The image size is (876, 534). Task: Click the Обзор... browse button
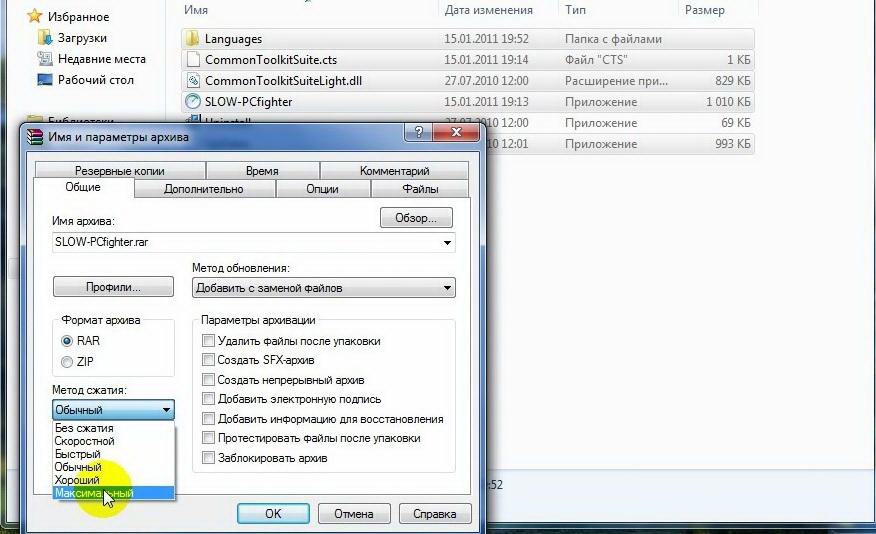[x=415, y=218]
